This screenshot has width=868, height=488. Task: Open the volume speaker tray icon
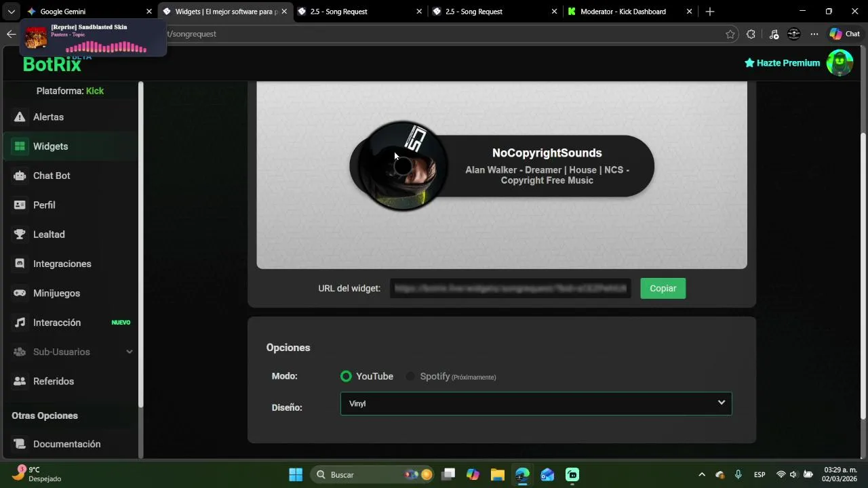click(793, 474)
